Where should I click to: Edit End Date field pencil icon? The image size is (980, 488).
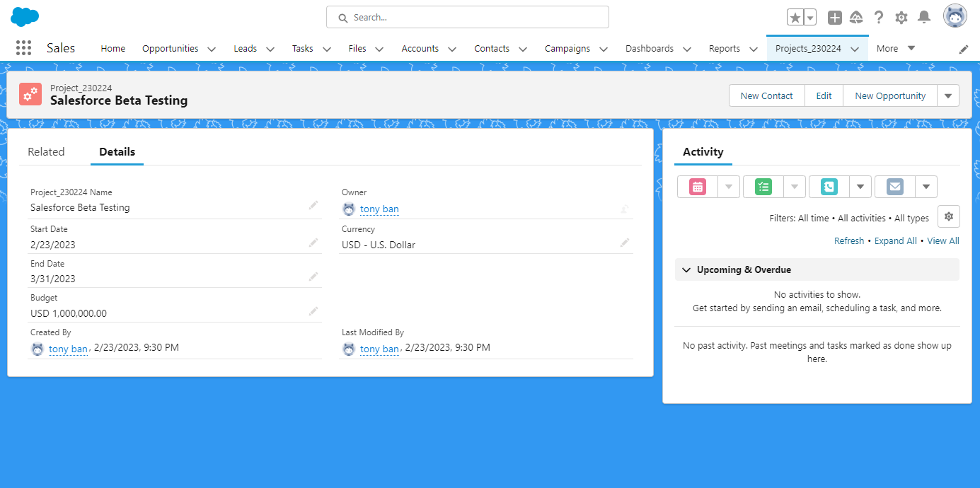[313, 277]
